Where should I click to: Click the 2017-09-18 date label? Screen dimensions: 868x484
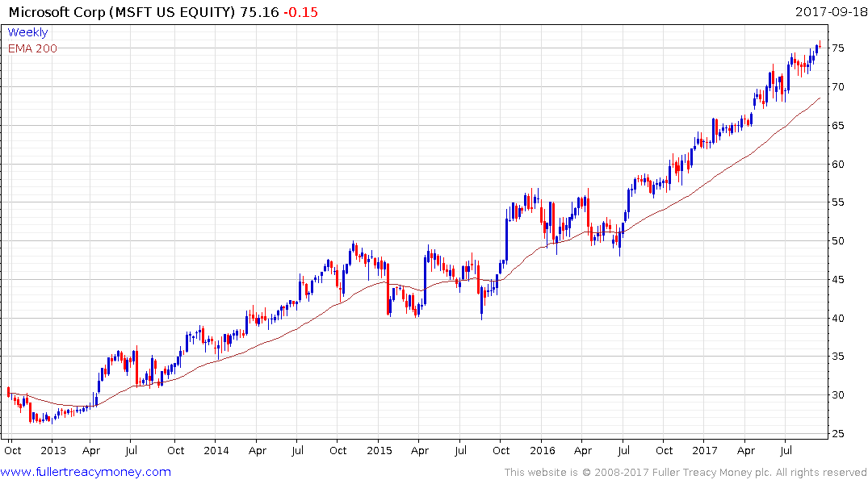point(831,11)
